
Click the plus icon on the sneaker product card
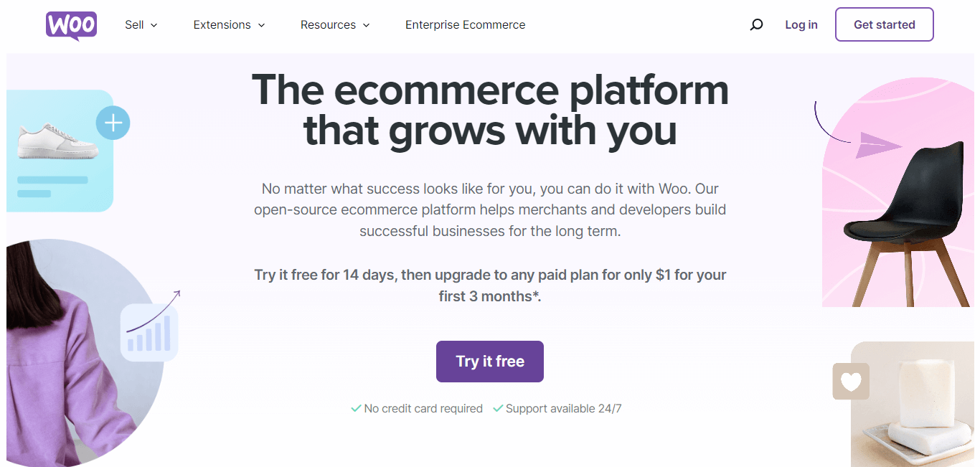coord(113,123)
